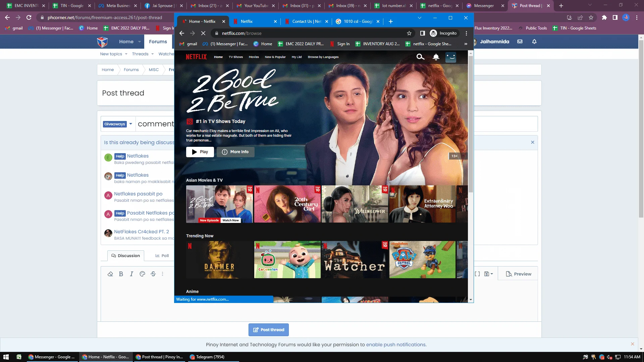Dismiss push notification banner
Image resolution: width=644 pixels, height=362 pixels.
pyautogui.click(x=632, y=344)
